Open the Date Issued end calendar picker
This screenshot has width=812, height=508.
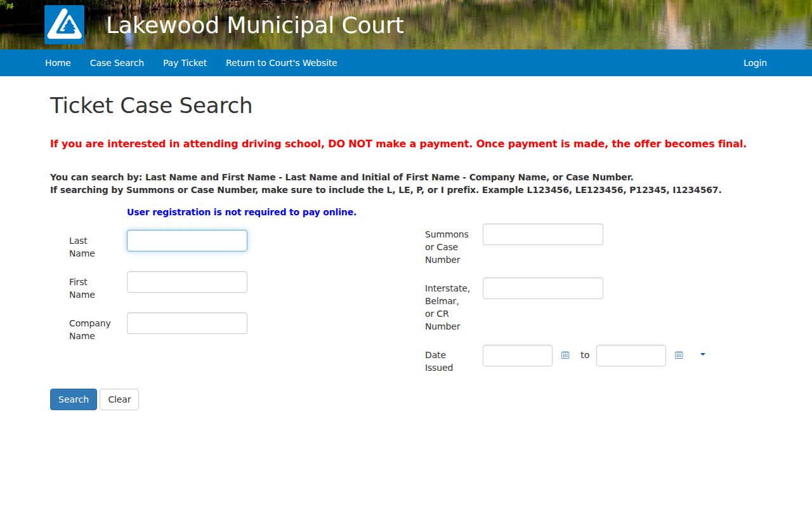[x=679, y=355]
